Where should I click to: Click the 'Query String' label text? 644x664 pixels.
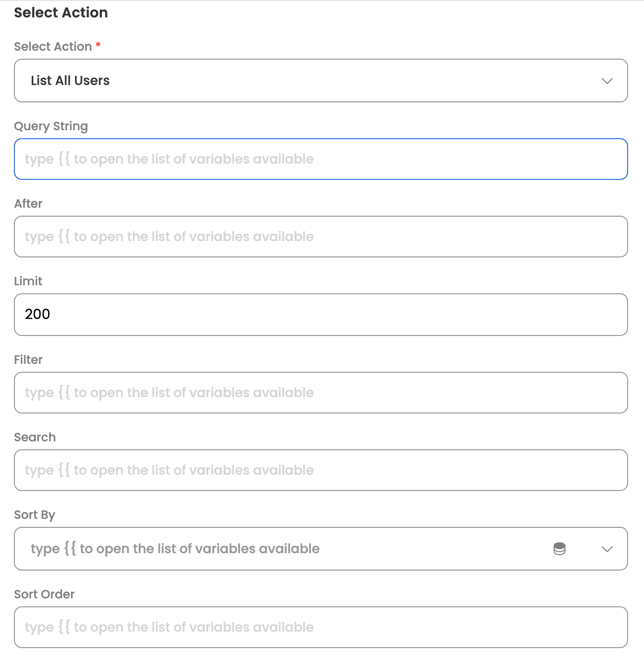coord(51,126)
